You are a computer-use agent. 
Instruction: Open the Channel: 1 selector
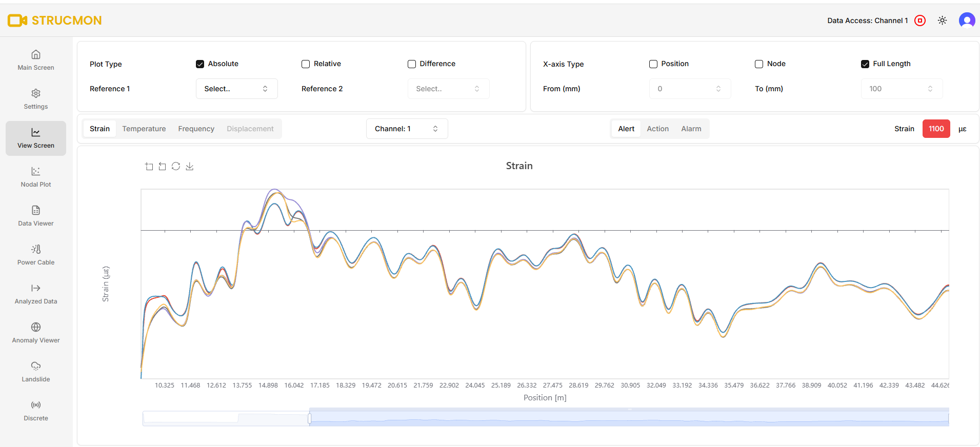[407, 129]
